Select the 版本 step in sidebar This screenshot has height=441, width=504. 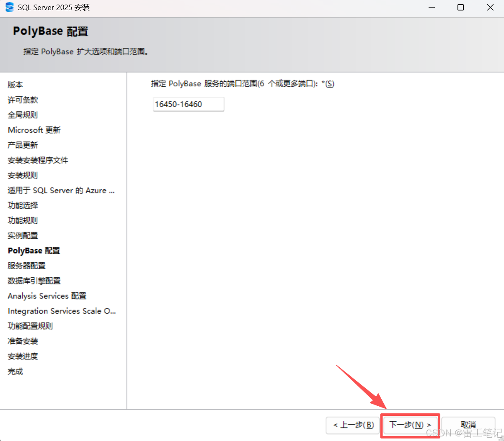16,85
